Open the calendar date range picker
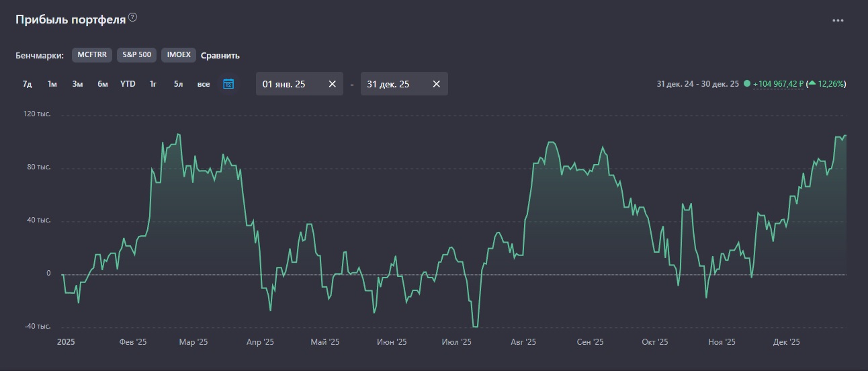This screenshot has height=371, width=868. pos(228,84)
